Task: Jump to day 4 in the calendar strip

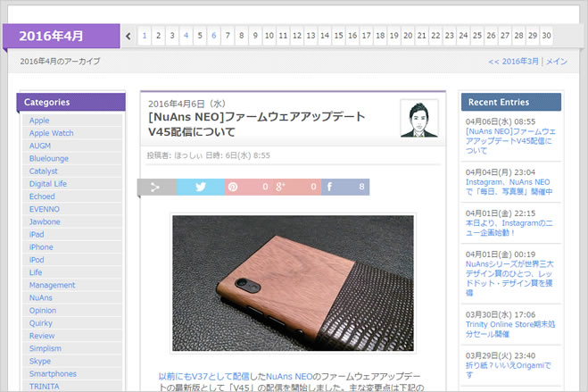Action: (186, 36)
